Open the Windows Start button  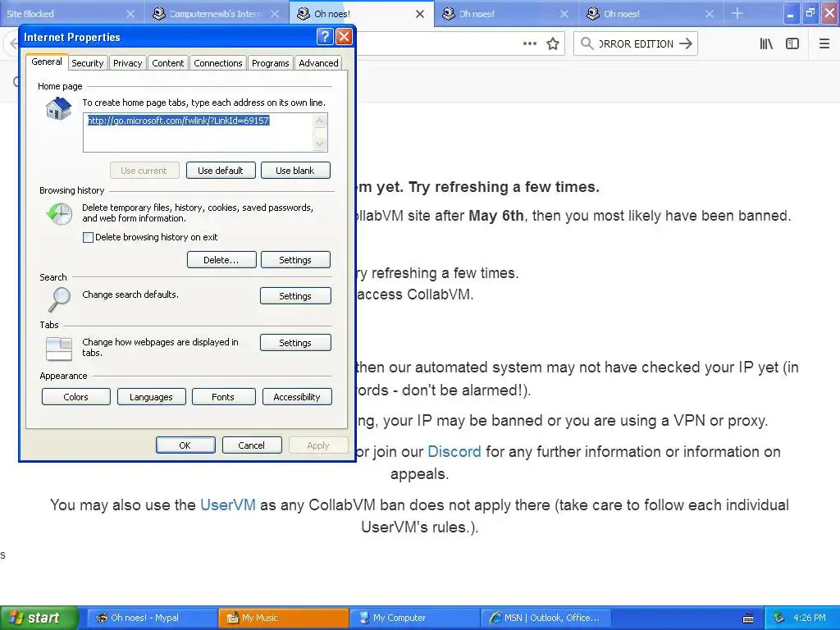click(39, 618)
